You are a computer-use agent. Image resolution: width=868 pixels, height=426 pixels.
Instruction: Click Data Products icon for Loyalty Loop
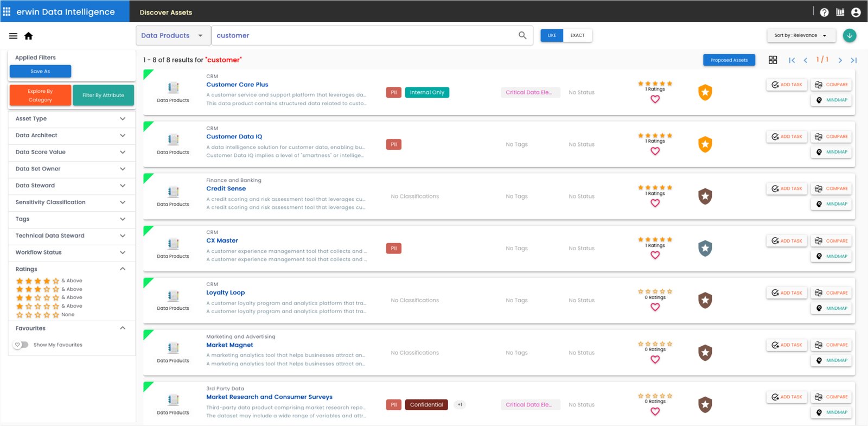pyautogui.click(x=173, y=296)
